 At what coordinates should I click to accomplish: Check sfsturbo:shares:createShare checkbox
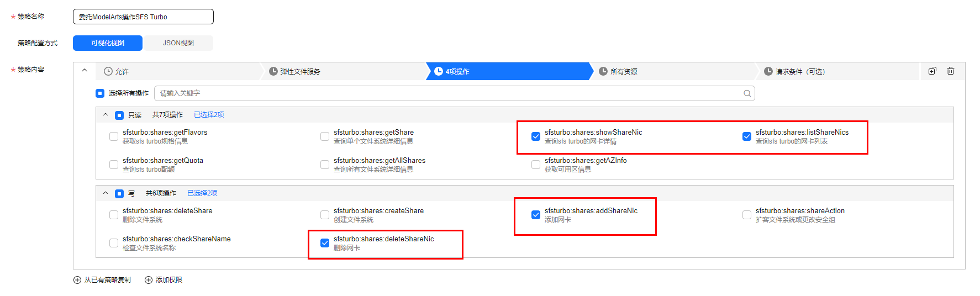click(x=325, y=215)
